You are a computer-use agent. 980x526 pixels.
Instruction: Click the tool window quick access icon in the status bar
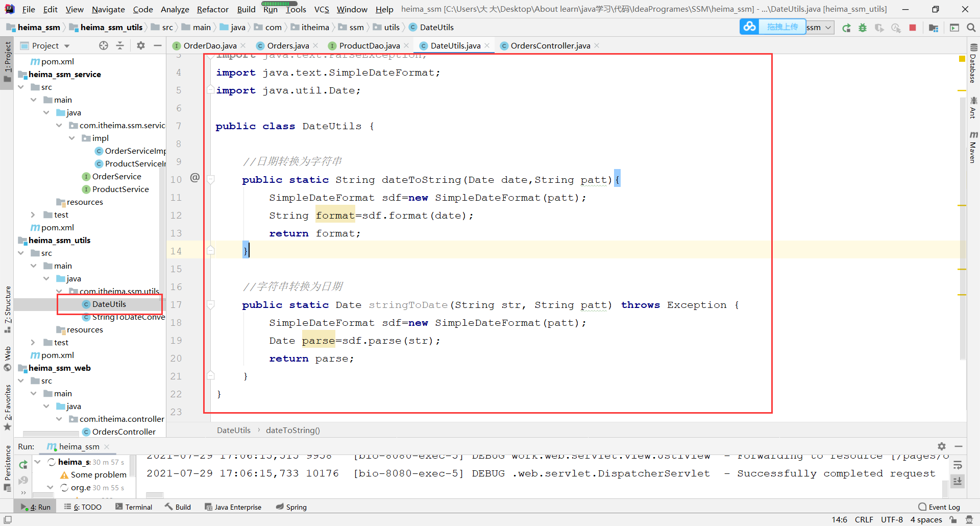[x=8, y=520]
